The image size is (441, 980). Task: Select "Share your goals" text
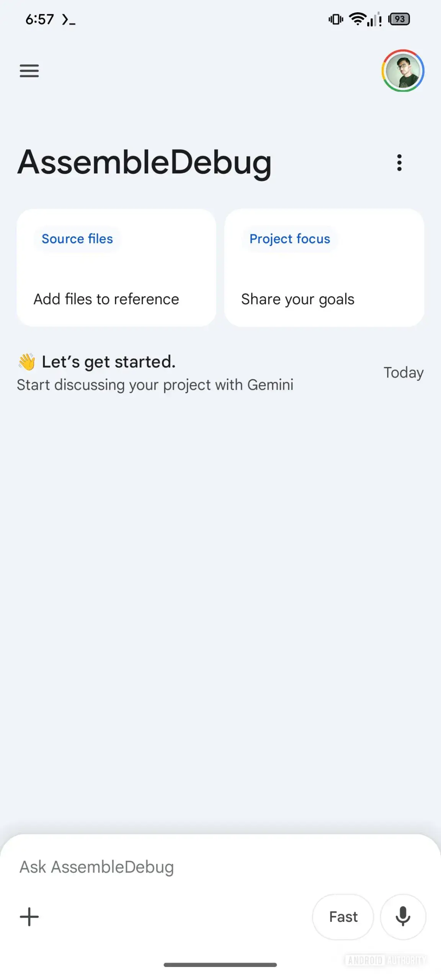(x=298, y=299)
